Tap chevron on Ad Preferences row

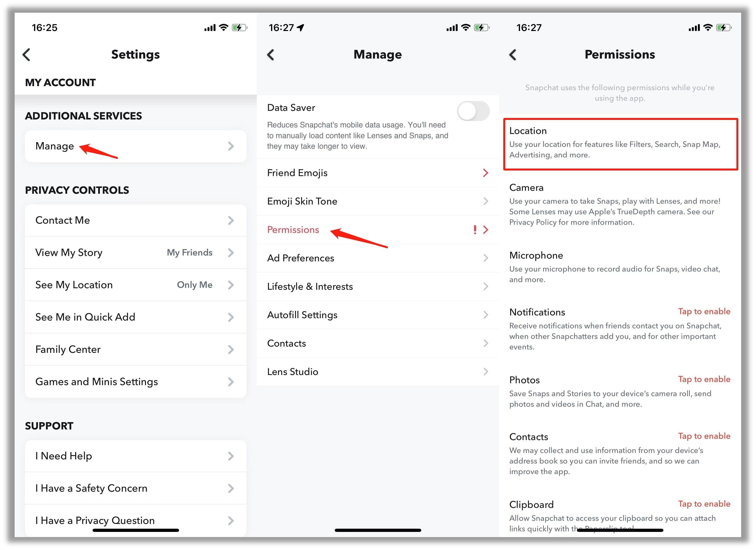point(486,258)
